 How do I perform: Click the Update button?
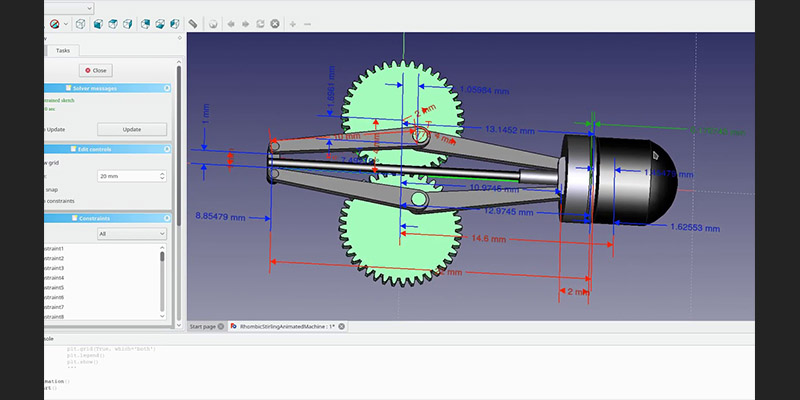point(131,129)
